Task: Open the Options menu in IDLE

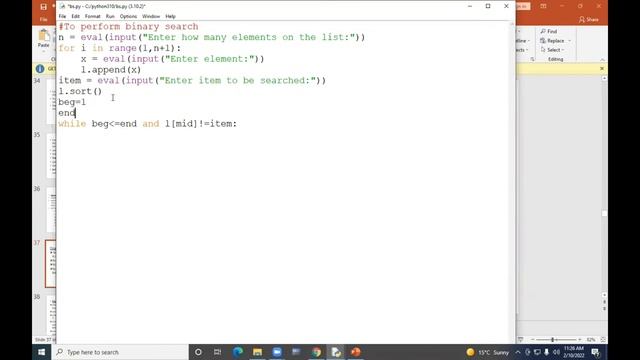Action: click(x=128, y=16)
